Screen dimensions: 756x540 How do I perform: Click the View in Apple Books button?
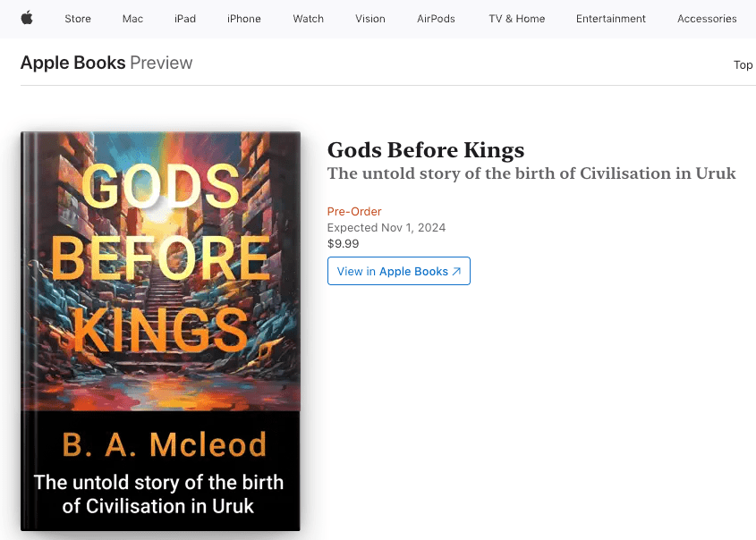pos(398,272)
